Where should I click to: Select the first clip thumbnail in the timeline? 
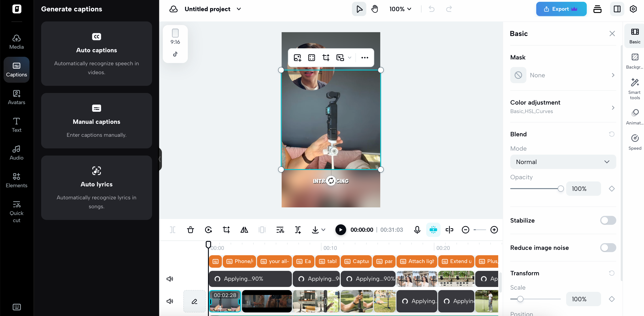pos(225,301)
